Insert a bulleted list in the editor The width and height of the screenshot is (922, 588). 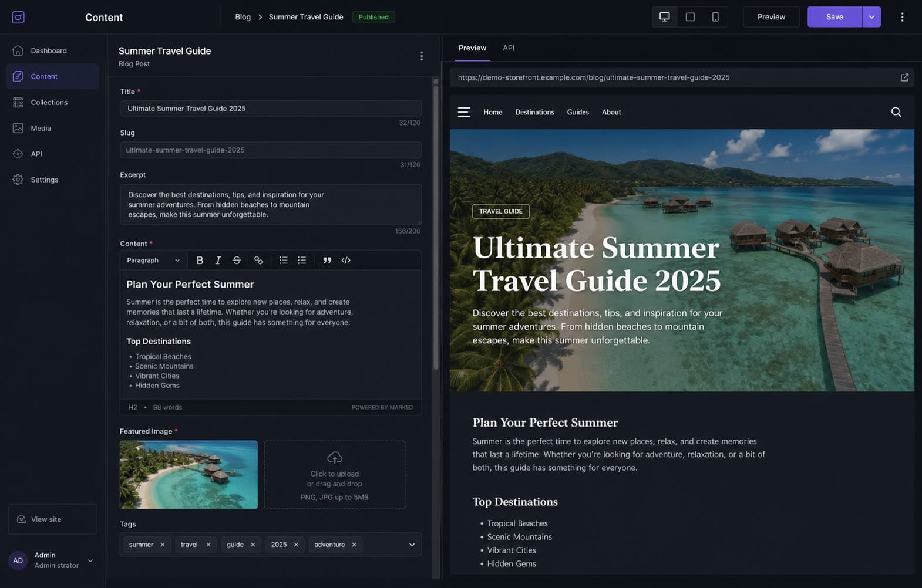[283, 260]
